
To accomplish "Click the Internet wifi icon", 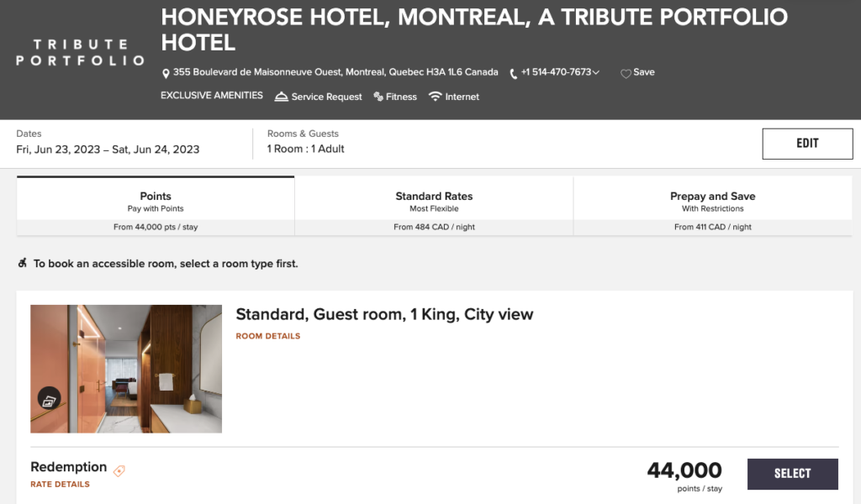I will pyautogui.click(x=435, y=97).
